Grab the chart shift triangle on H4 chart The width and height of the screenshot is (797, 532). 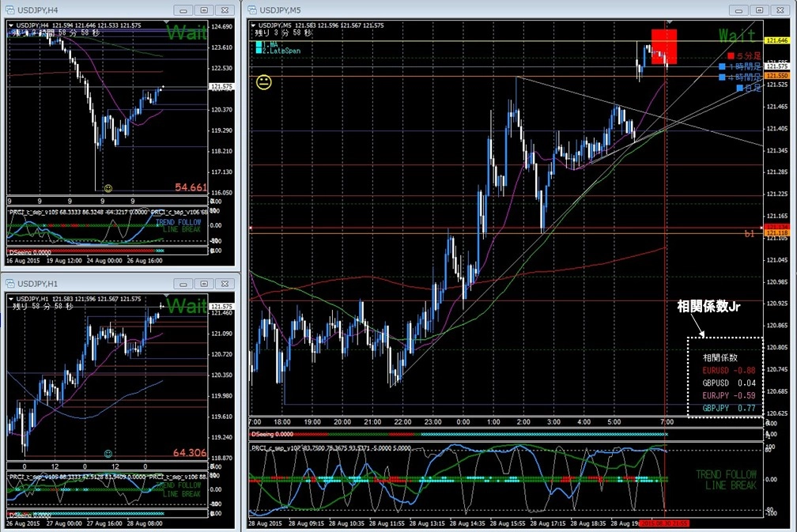[166, 22]
